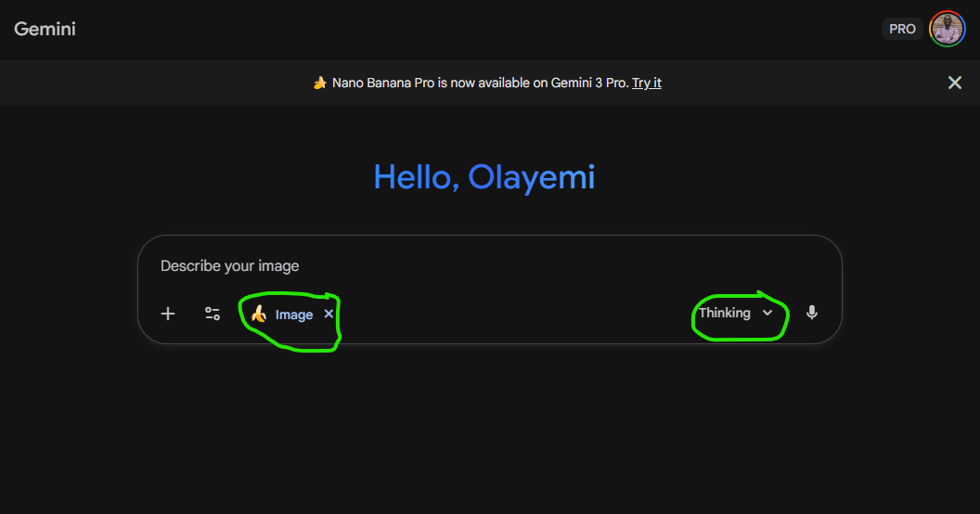Expand the chevron beside Thinking

(x=767, y=313)
